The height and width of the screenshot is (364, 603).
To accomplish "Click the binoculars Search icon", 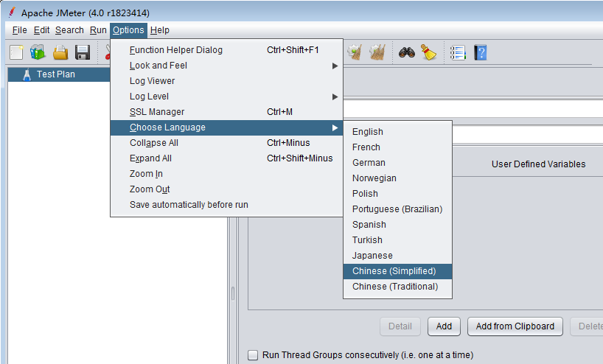I will coord(406,52).
